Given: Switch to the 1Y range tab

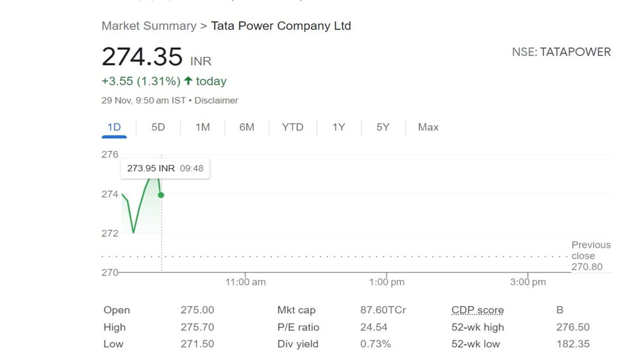Looking at the screenshot, I should click(x=339, y=127).
